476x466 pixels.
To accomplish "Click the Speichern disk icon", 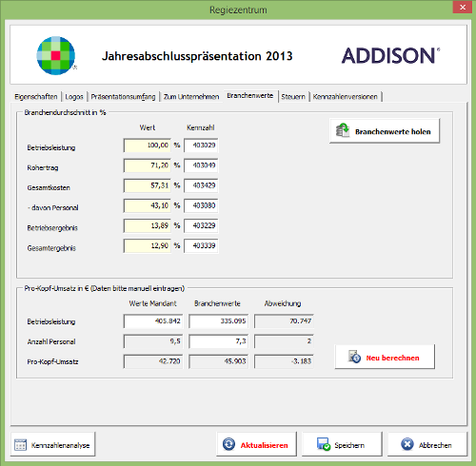I will [324, 444].
